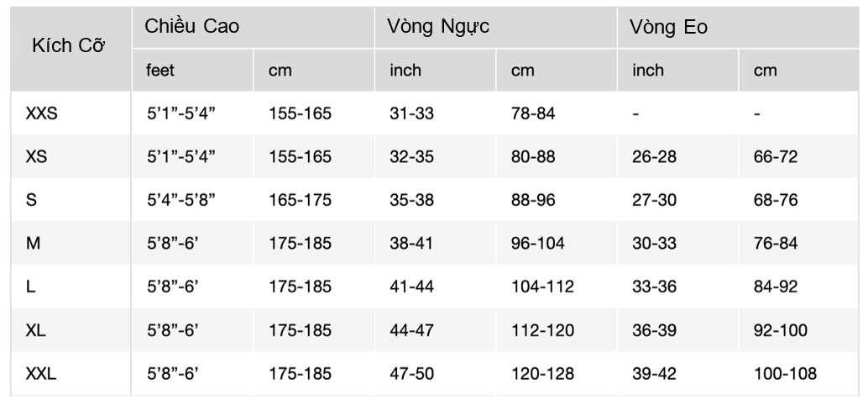This screenshot has width=868, height=405.
Task: Select the XXL size label
Action: [x=42, y=374]
